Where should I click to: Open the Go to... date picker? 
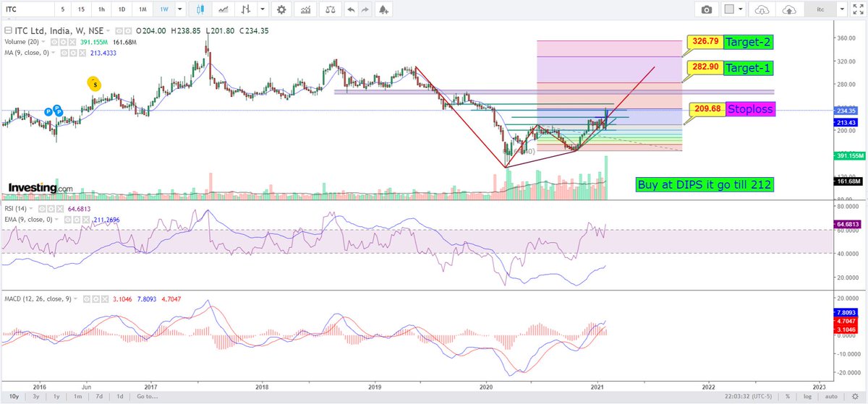point(146,397)
